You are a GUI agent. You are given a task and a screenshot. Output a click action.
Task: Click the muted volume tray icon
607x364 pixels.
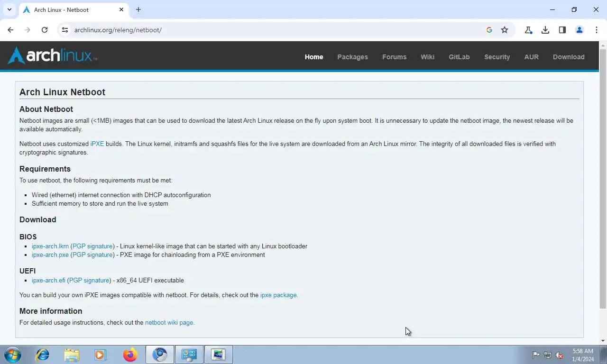[560, 355]
